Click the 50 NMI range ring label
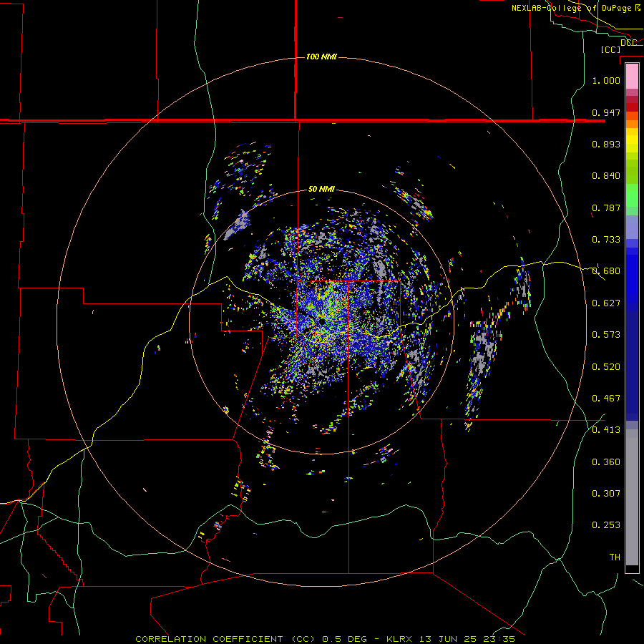Image resolution: width=644 pixels, height=644 pixels. 321,189
